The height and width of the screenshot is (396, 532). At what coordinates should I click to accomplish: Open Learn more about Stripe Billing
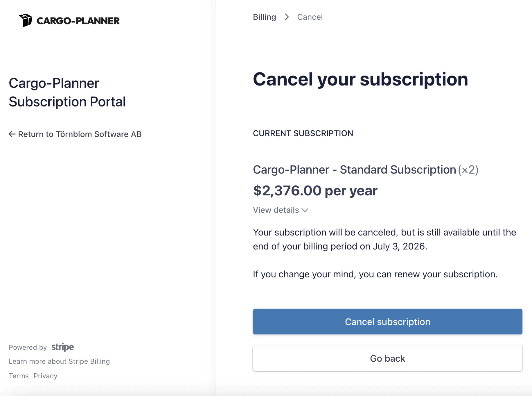point(59,361)
